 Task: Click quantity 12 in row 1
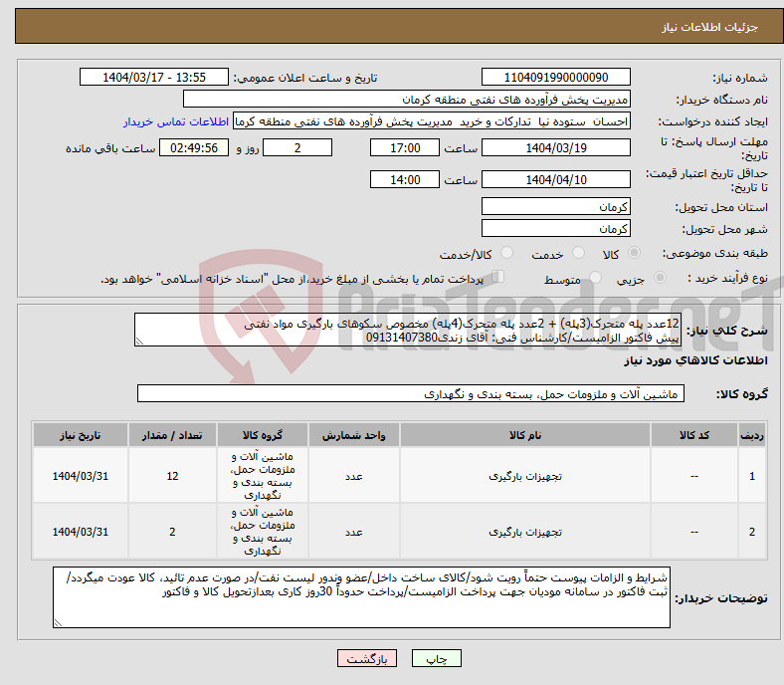(x=172, y=476)
